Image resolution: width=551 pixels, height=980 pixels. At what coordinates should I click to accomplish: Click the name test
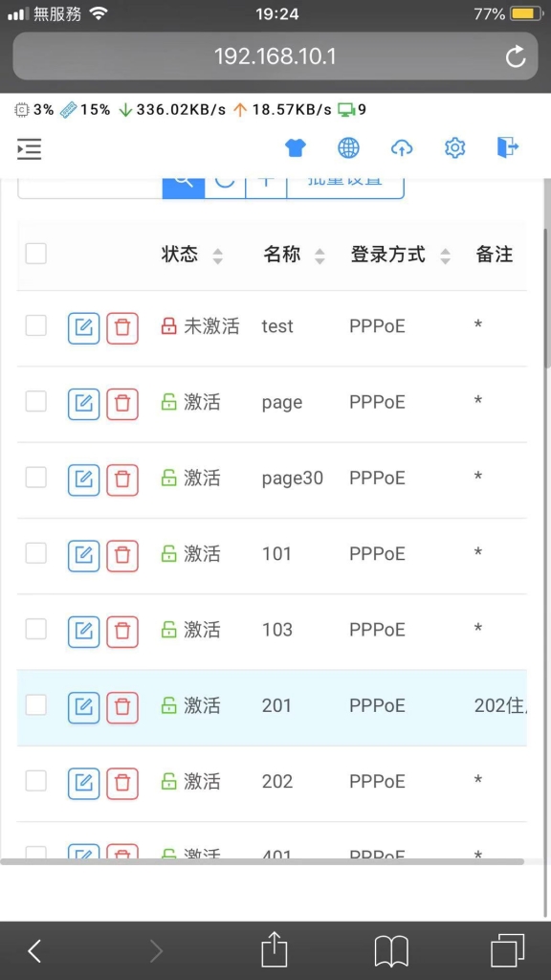pyautogui.click(x=277, y=326)
